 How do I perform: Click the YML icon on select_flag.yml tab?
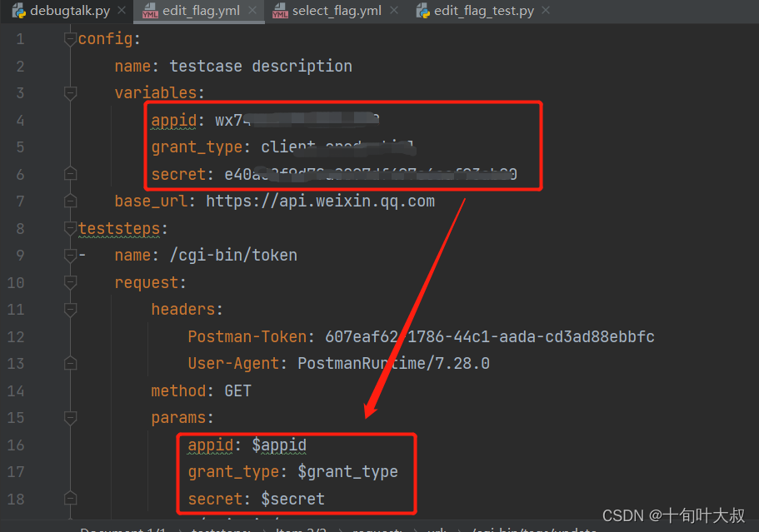[280, 11]
